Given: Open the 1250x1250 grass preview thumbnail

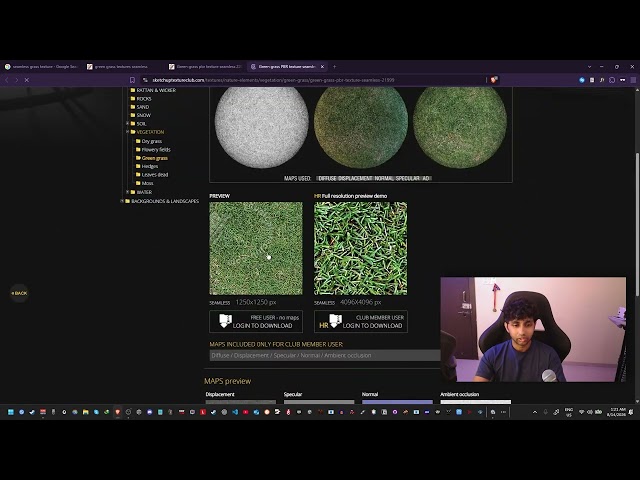Looking at the screenshot, I should coord(256,248).
